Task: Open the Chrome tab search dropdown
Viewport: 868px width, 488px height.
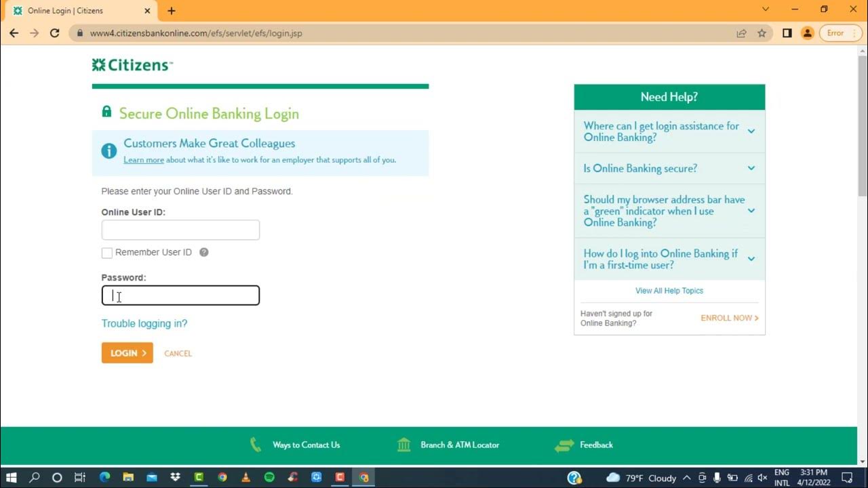Action: (766, 9)
